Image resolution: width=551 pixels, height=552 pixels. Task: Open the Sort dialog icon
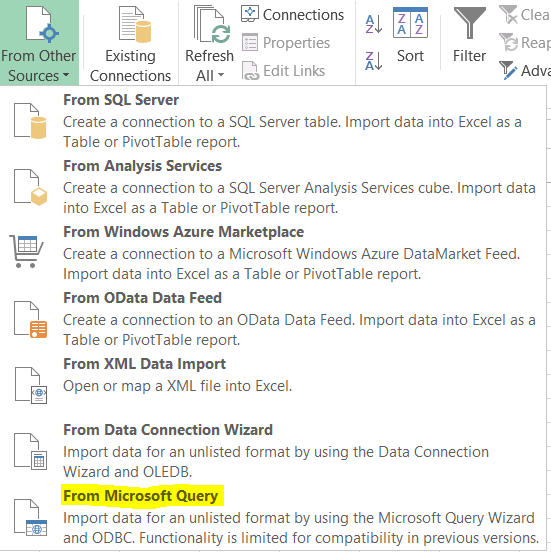410,23
